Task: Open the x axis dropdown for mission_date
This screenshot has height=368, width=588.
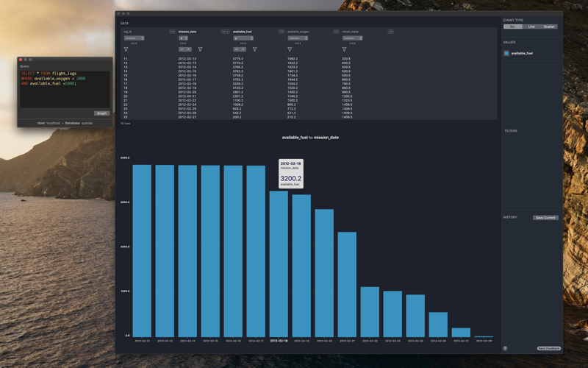Action: pyautogui.click(x=183, y=38)
